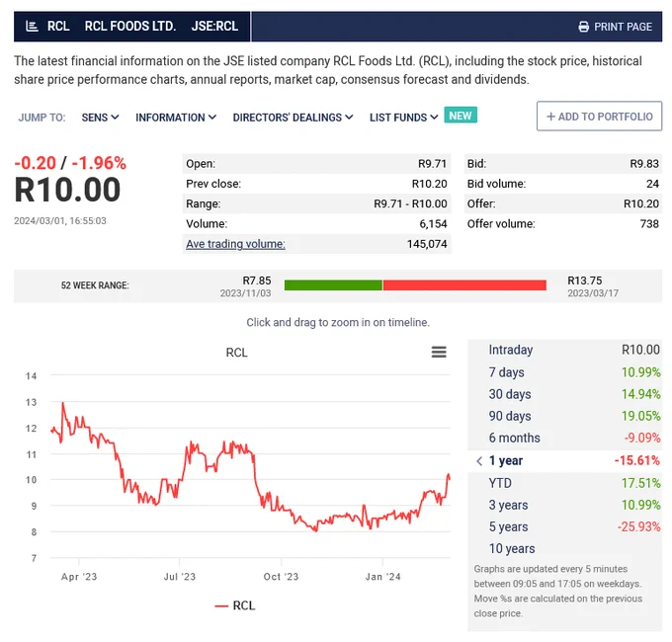Click red section of 52 week range bar
Viewport: 672px width, 642px height.
tap(464, 285)
